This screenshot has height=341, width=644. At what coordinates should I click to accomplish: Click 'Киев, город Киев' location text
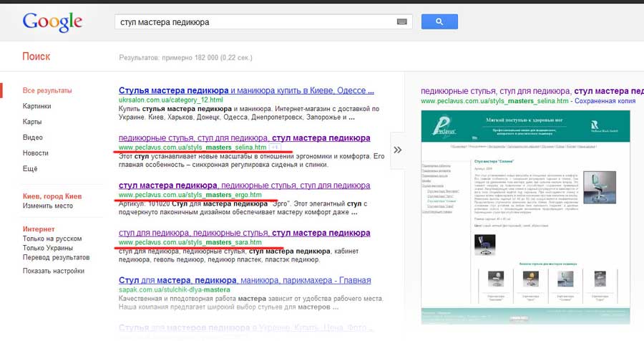click(x=52, y=196)
